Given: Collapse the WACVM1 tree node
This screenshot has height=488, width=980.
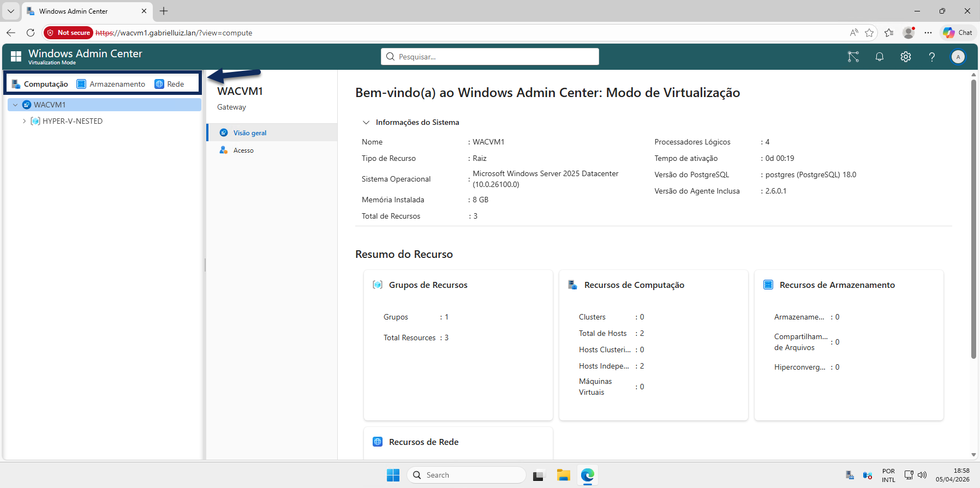Looking at the screenshot, I should [x=15, y=105].
